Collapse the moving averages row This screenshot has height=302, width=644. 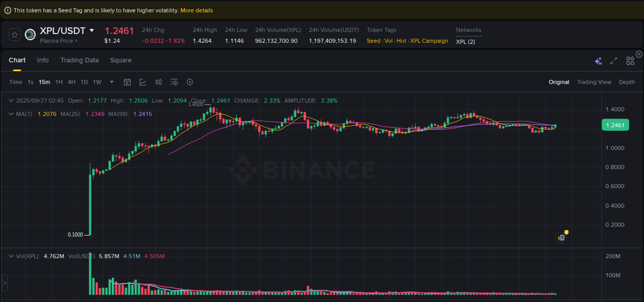tap(11, 114)
